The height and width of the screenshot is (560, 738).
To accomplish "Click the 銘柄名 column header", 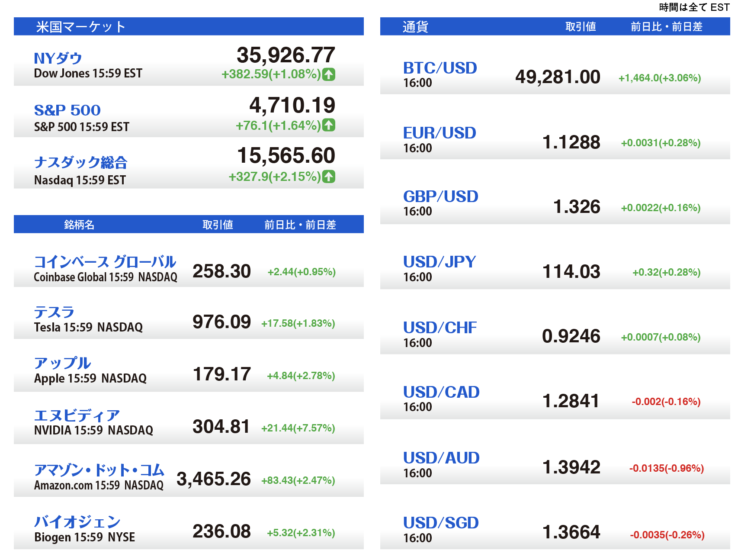I will (79, 225).
